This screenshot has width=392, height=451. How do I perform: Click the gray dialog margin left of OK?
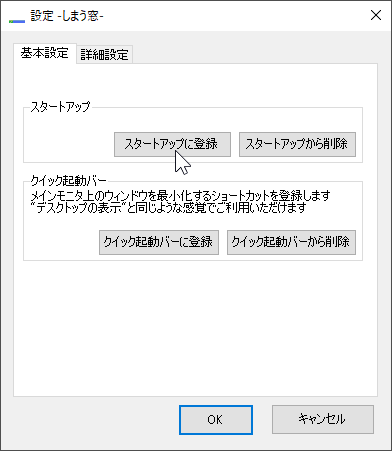pyautogui.click(x=93, y=420)
